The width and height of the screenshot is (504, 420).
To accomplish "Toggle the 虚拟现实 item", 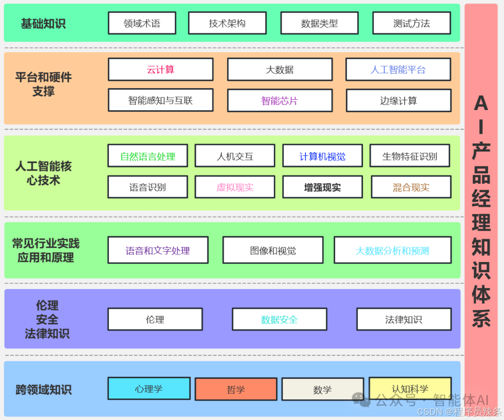I will tap(235, 186).
